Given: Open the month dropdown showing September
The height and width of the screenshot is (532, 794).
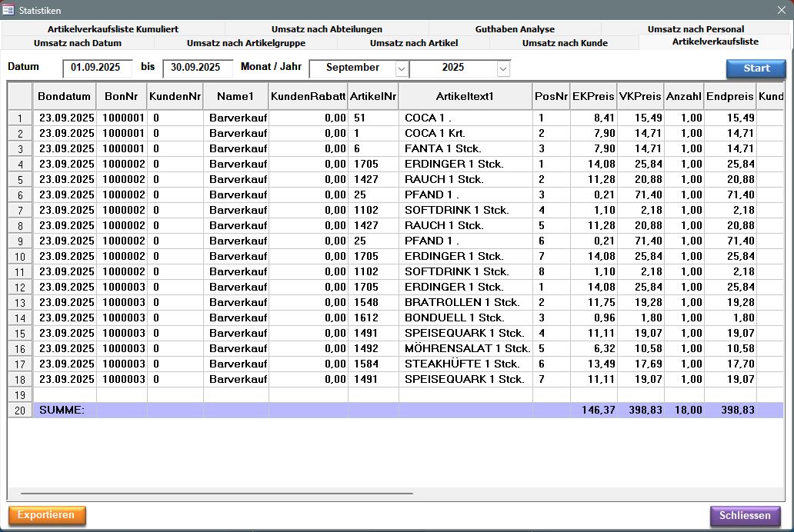Looking at the screenshot, I should click(x=402, y=68).
